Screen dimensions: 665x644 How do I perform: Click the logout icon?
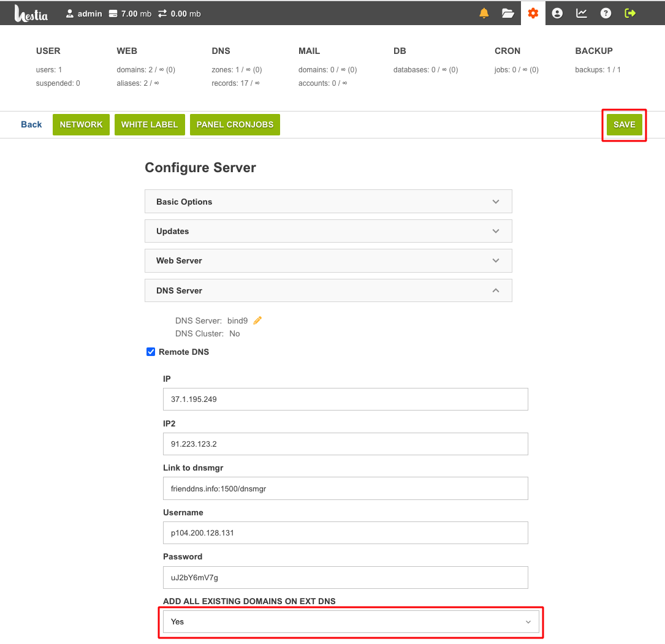pos(630,13)
